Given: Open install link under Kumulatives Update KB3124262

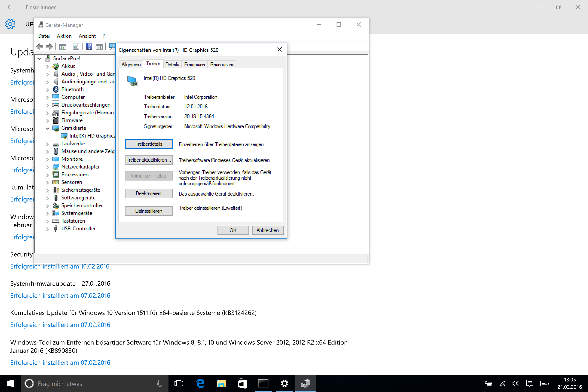Looking at the screenshot, I should (x=60, y=325).
